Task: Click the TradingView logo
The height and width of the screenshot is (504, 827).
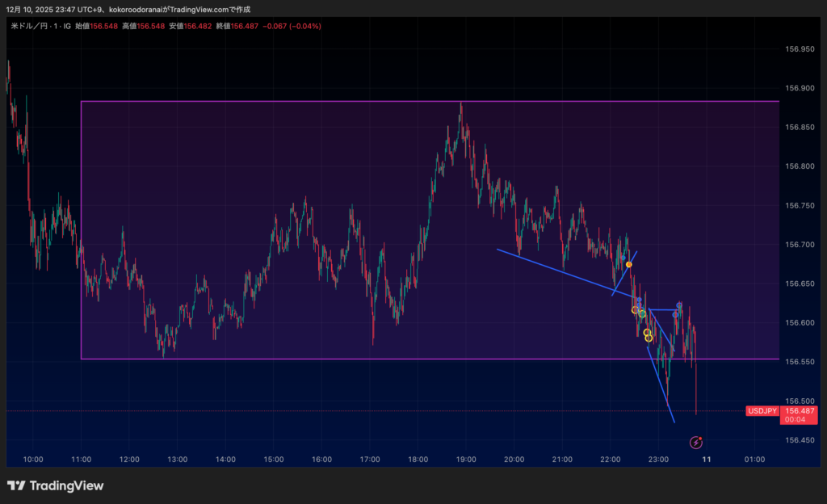Action: pyautogui.click(x=56, y=485)
